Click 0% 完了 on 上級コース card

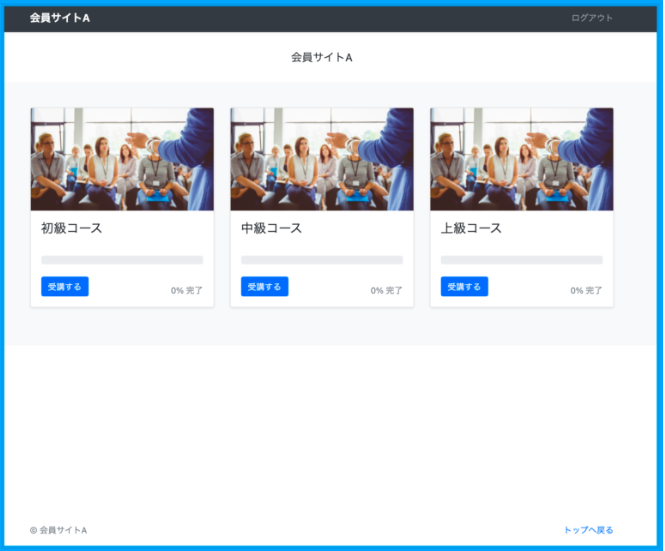[586, 291]
